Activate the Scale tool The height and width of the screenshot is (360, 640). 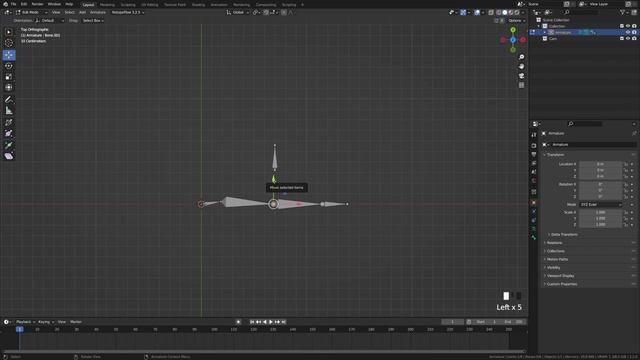9,77
